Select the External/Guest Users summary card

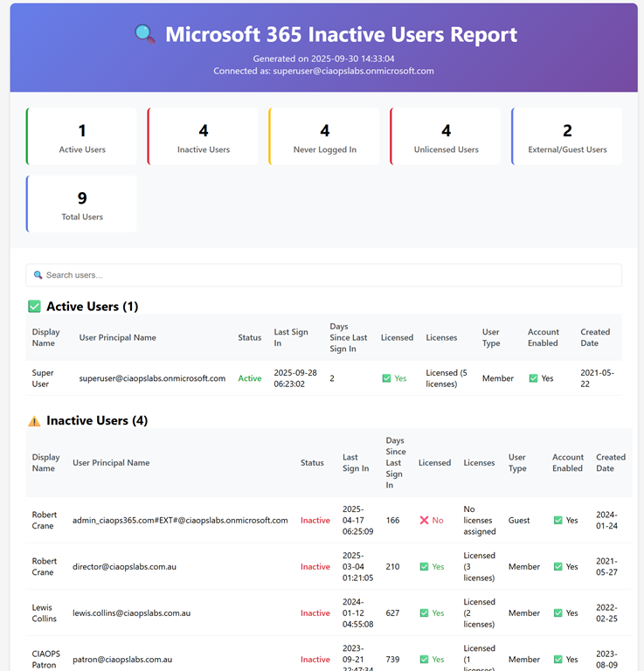pyautogui.click(x=567, y=137)
